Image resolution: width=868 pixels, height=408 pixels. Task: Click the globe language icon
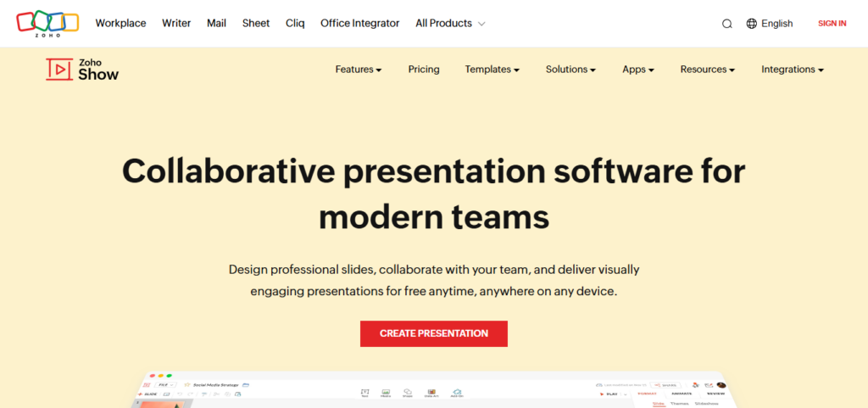(751, 24)
